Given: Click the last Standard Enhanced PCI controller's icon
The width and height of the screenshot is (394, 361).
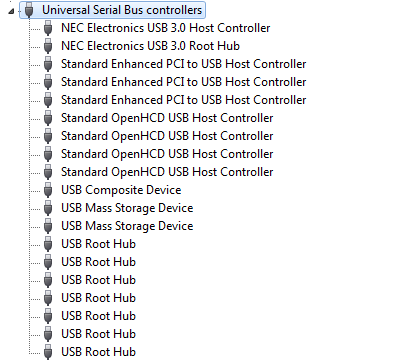Looking at the screenshot, I should (x=48, y=100).
